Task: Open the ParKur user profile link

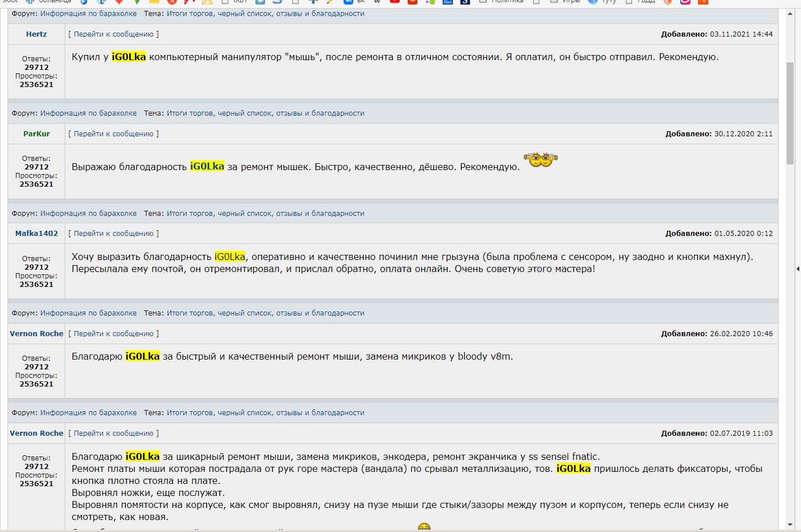Action: click(37, 134)
